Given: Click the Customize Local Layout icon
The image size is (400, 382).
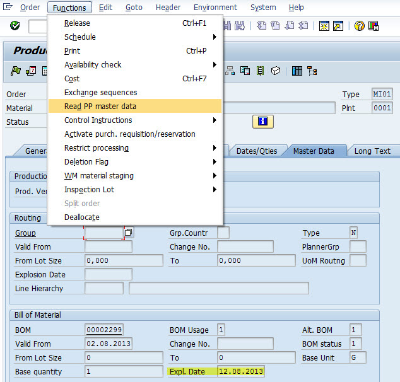Looking at the screenshot, I should tap(373, 26).
